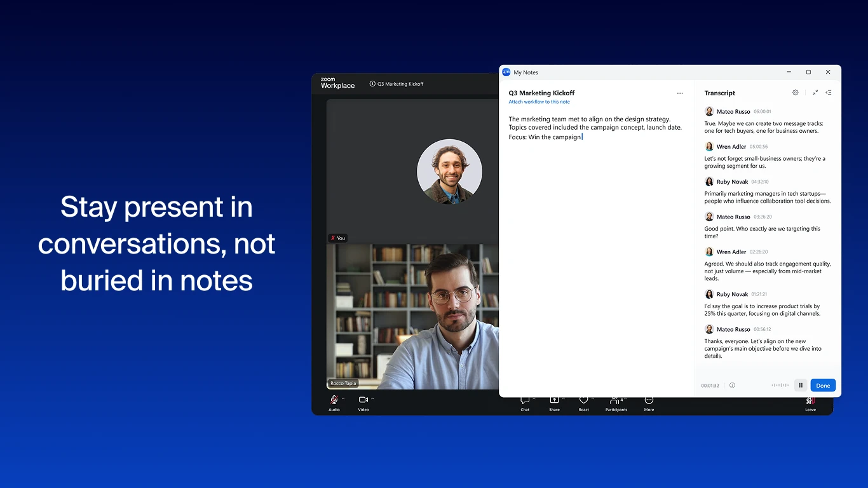
Task: Pause the note recording
Action: pos(801,385)
